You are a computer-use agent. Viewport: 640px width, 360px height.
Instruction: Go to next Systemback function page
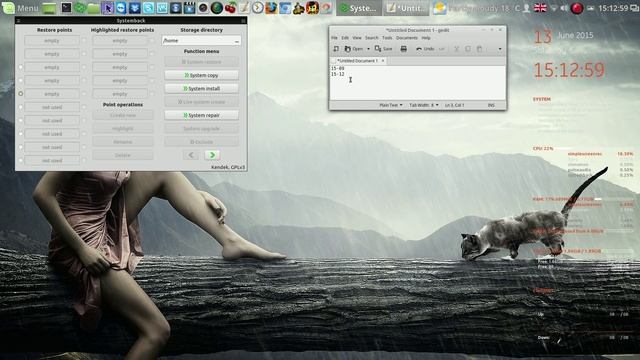(x=212, y=155)
